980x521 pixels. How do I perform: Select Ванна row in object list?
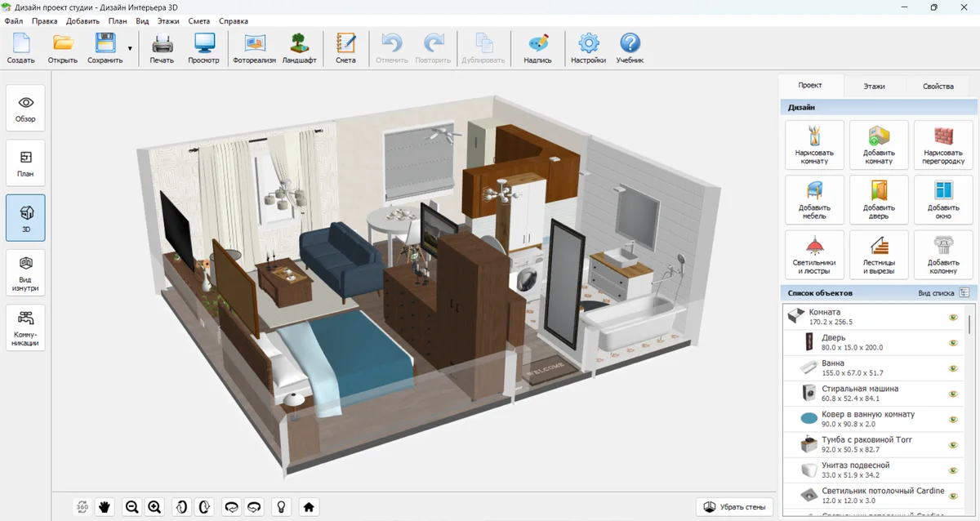coord(874,368)
